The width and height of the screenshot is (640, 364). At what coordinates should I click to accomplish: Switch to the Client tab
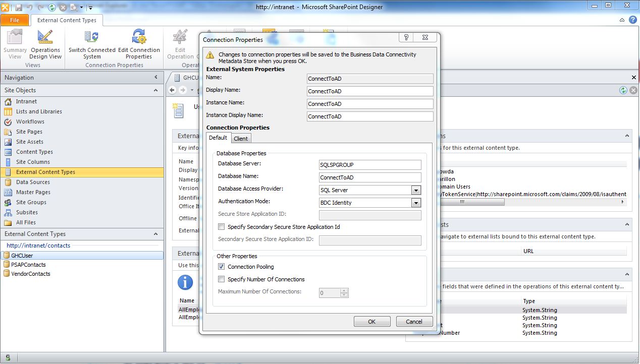(241, 138)
